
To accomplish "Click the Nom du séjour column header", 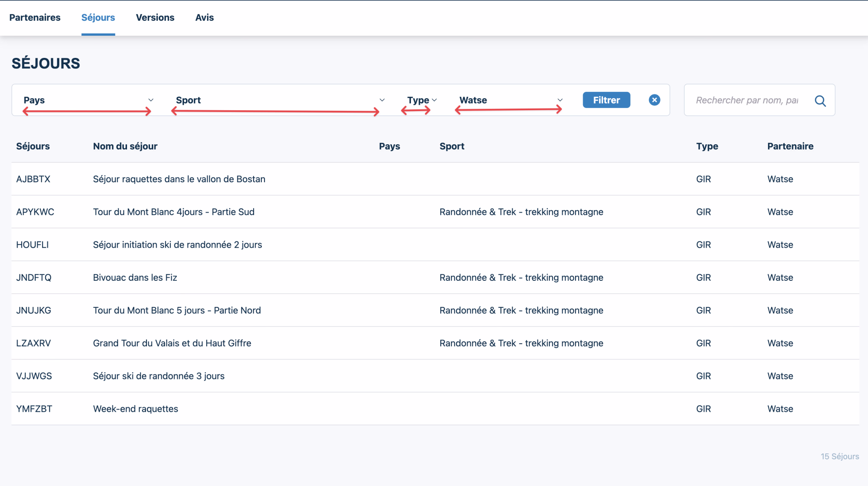I will point(125,146).
